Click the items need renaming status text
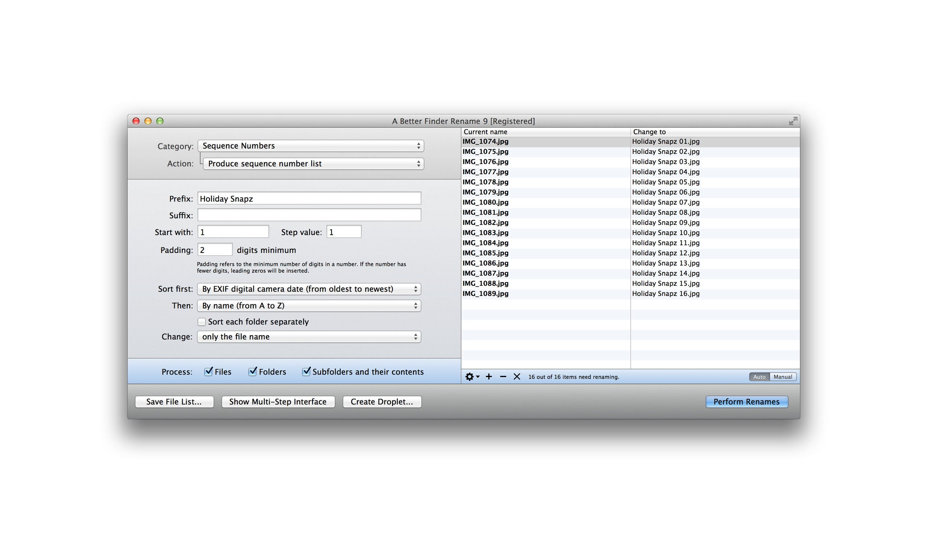The image size is (928, 560). (573, 377)
